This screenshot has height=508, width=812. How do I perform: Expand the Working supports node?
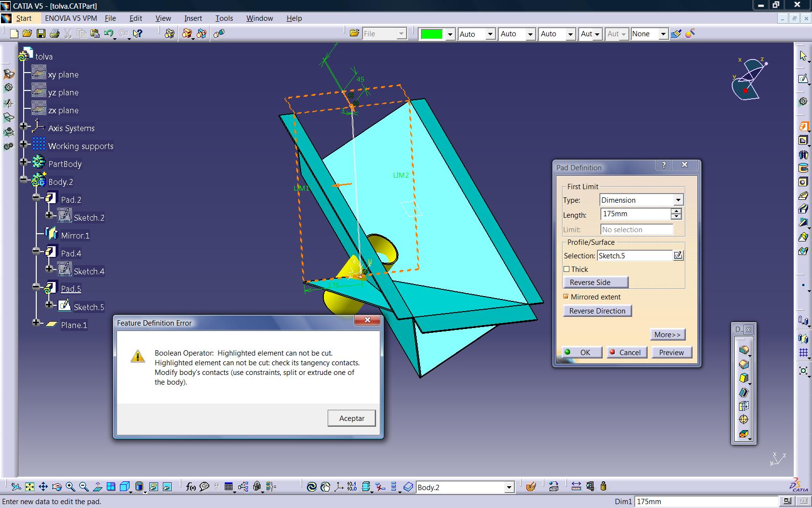coord(23,144)
